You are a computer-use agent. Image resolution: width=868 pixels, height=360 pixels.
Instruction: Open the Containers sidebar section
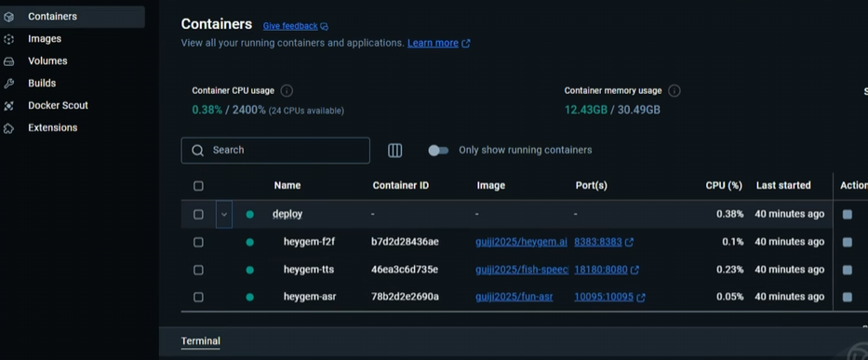[x=72, y=17]
